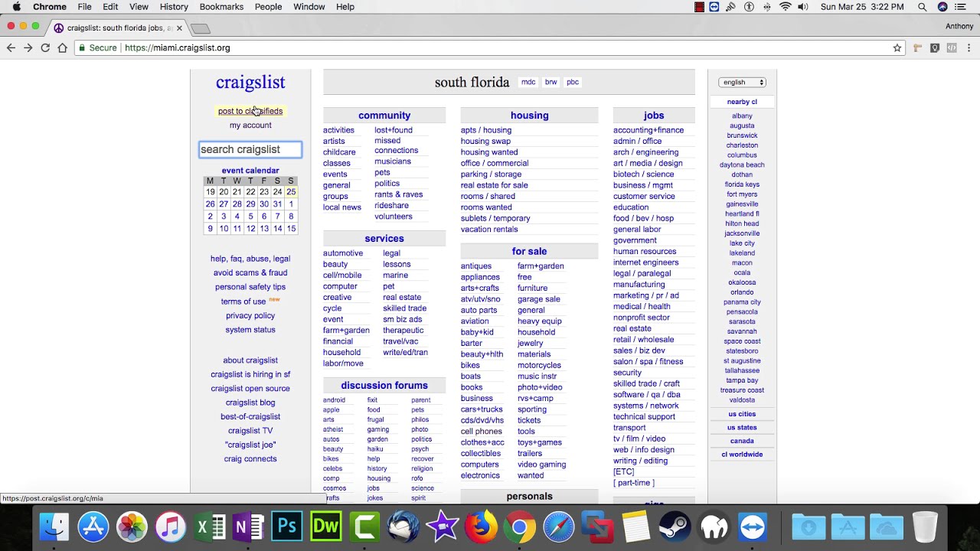Go to fort myers craigslist

pos(742,194)
